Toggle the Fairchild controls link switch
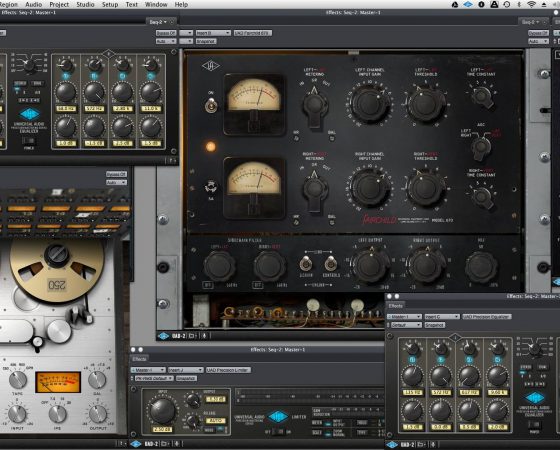560x450 pixels. tap(331, 264)
